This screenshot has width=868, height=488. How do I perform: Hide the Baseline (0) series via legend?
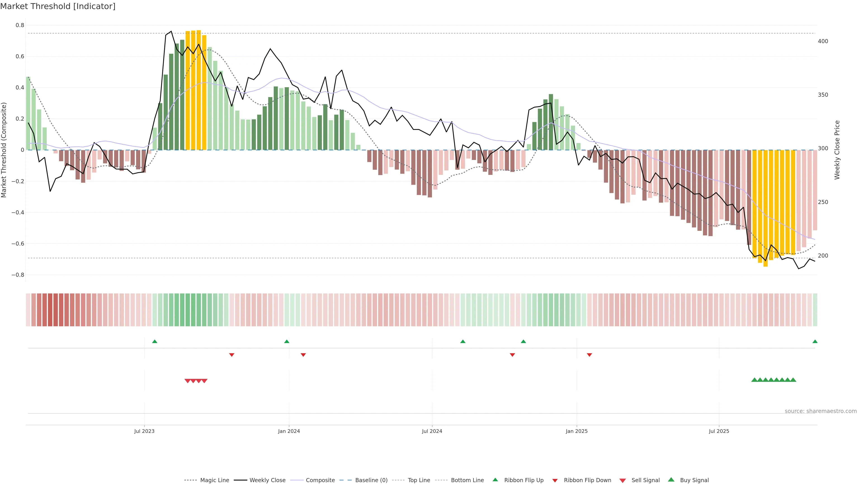click(x=371, y=480)
